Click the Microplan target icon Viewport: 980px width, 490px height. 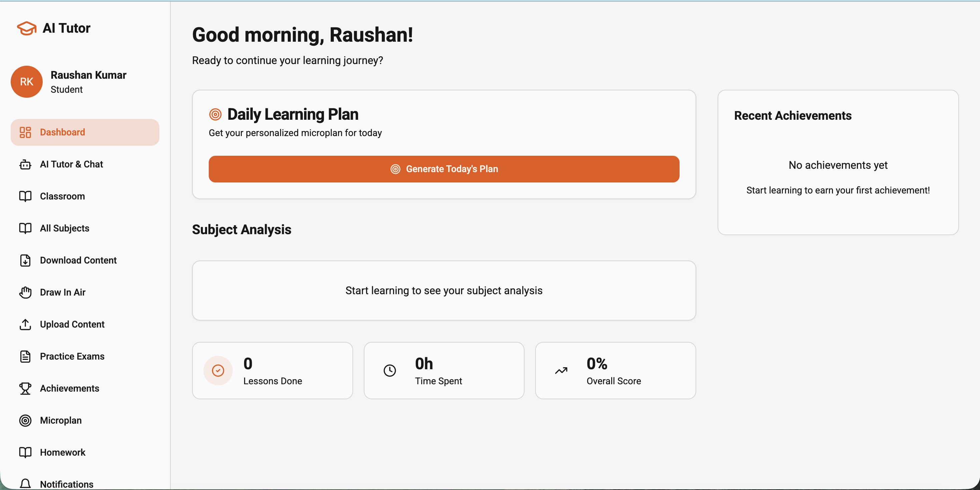[25, 420]
